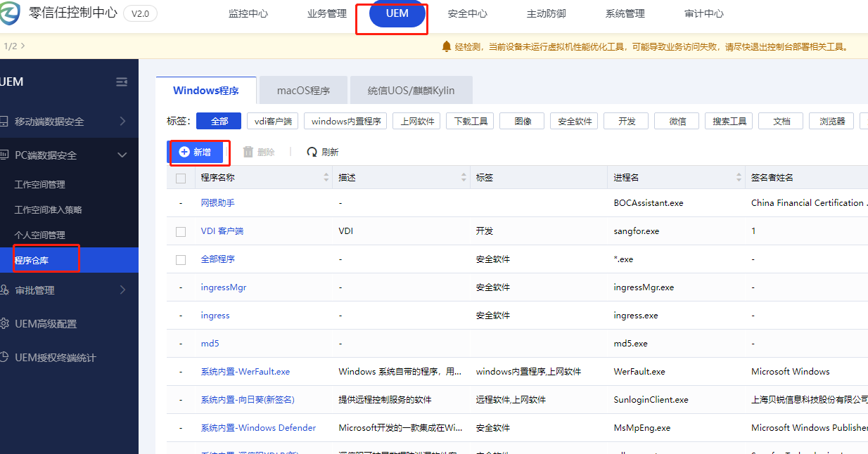Click the sidebar collapse hamburger icon

[x=122, y=82]
